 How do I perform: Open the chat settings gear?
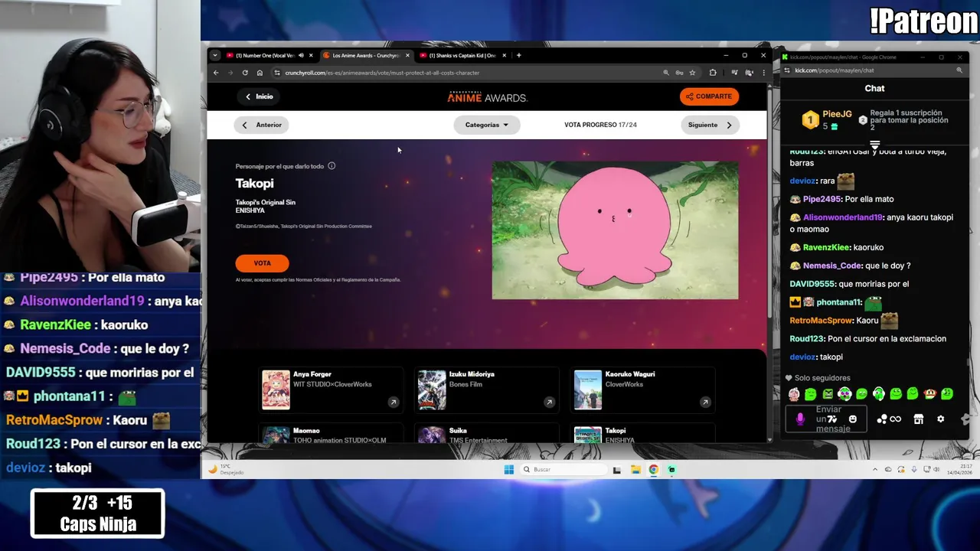(x=941, y=419)
